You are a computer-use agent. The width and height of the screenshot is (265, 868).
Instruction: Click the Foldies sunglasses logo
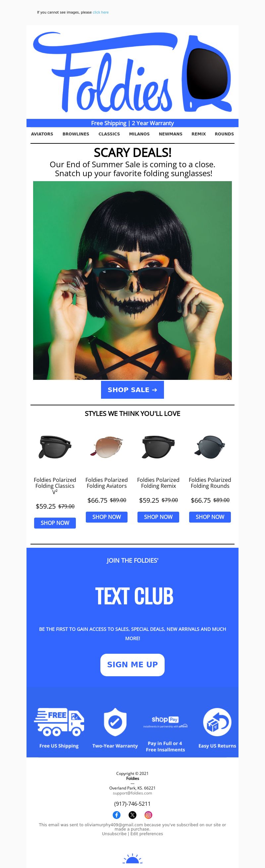pos(132,72)
